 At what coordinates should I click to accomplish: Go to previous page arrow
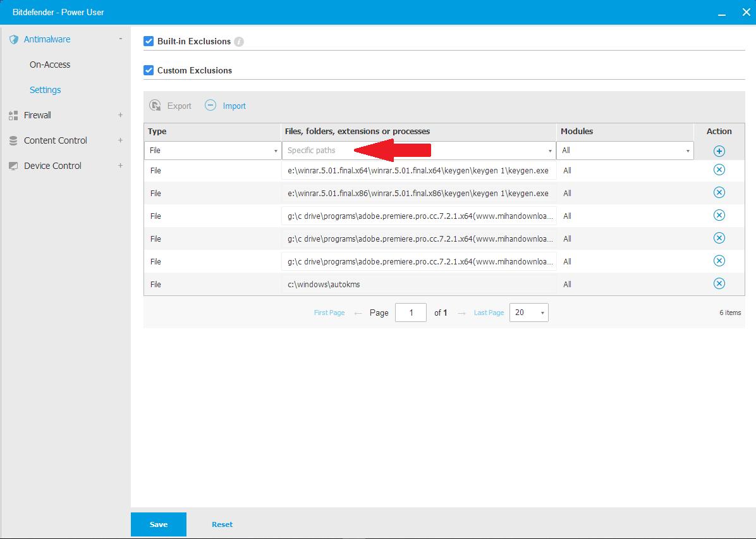[358, 313]
